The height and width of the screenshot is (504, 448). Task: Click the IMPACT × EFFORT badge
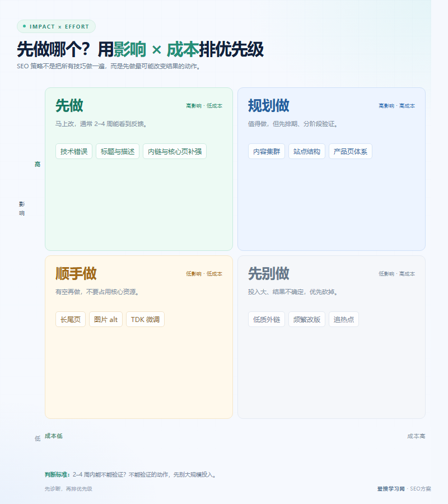tap(56, 26)
